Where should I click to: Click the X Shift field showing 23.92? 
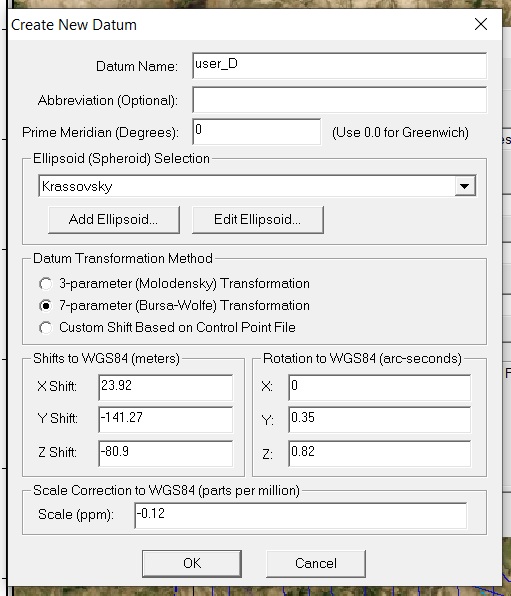click(x=165, y=387)
